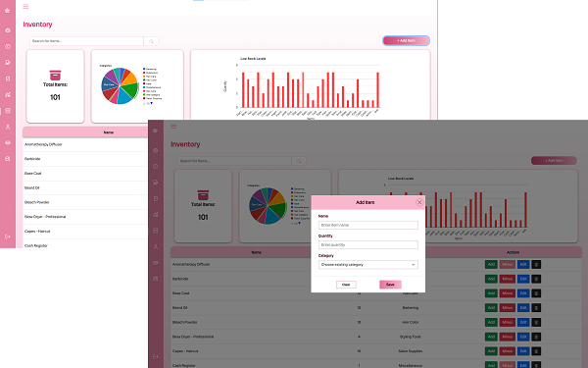The width and height of the screenshot is (588, 368).
Task: Click Salon Supplies category cell on front page
Action: [411, 351]
